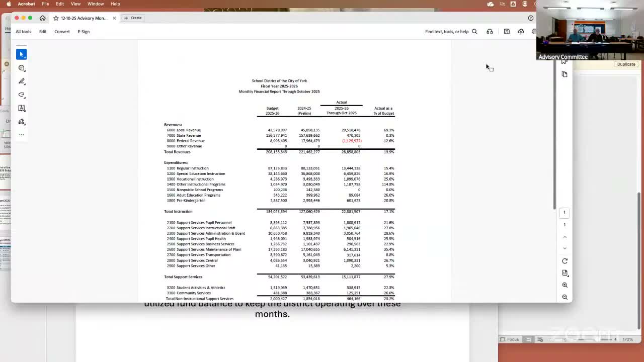644x362 pixels.
Task: Rotate the PDF page clockwise
Action: (x=565, y=260)
